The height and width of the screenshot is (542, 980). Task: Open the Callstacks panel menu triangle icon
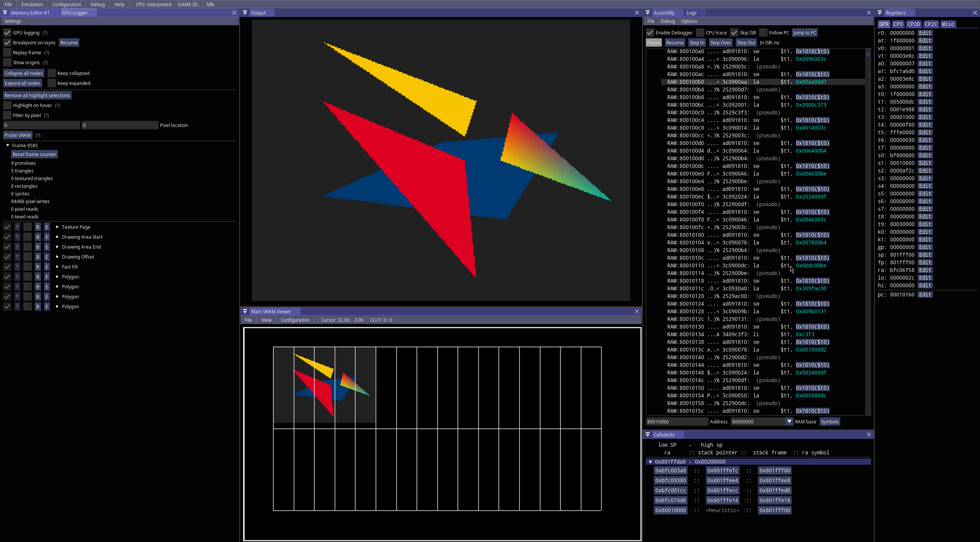tap(648, 435)
